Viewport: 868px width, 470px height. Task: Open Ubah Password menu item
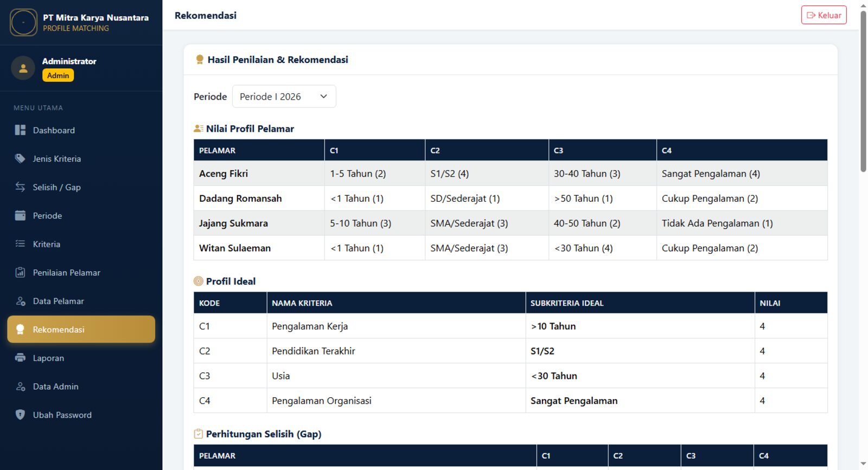(81, 415)
